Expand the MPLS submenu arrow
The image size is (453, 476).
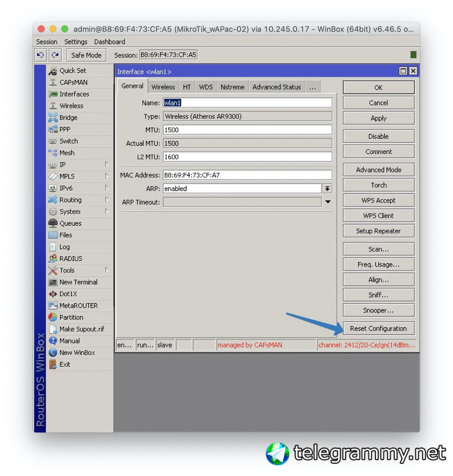[107, 176]
